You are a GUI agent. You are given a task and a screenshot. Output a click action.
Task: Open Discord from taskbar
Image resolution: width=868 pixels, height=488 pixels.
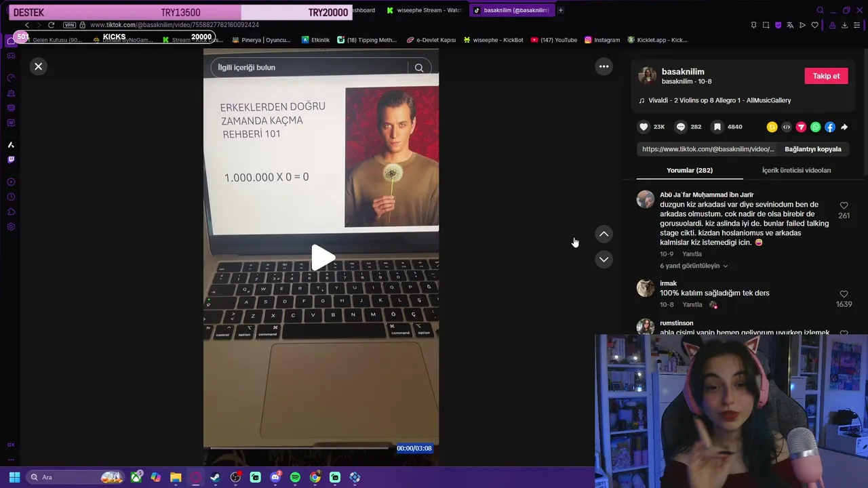pos(275,477)
